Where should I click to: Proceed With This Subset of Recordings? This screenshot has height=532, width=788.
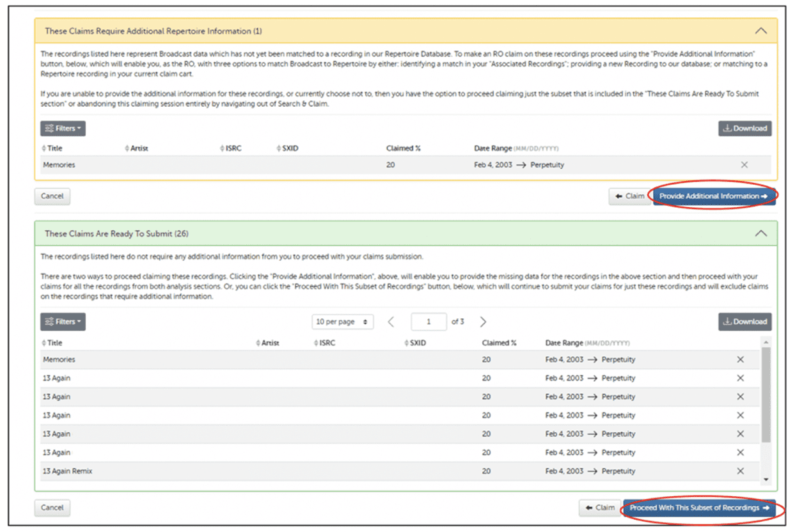click(699, 508)
